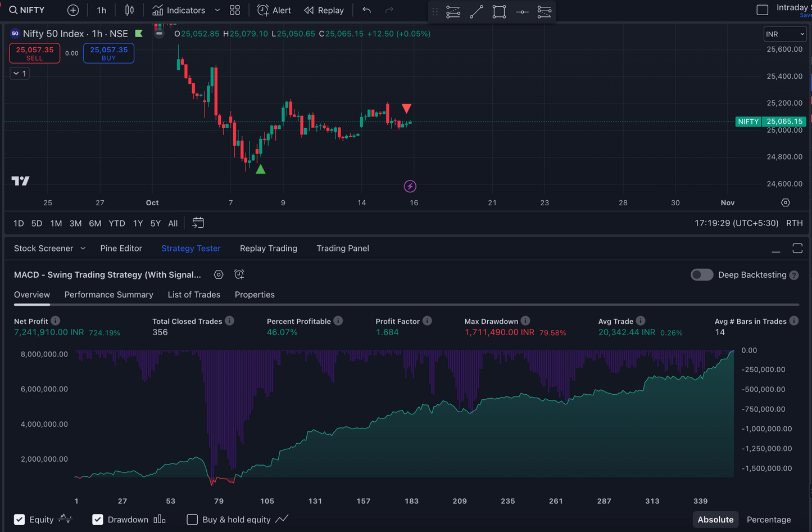Open the INR currency dropdown
Image resolution: width=812 pixels, height=532 pixels.
click(x=786, y=34)
